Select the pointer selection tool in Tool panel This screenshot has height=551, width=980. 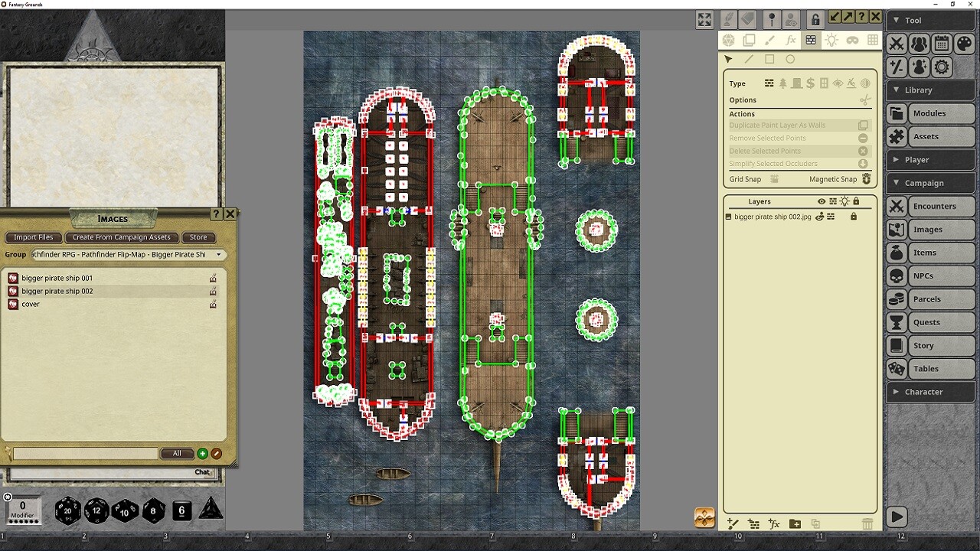[728, 59]
